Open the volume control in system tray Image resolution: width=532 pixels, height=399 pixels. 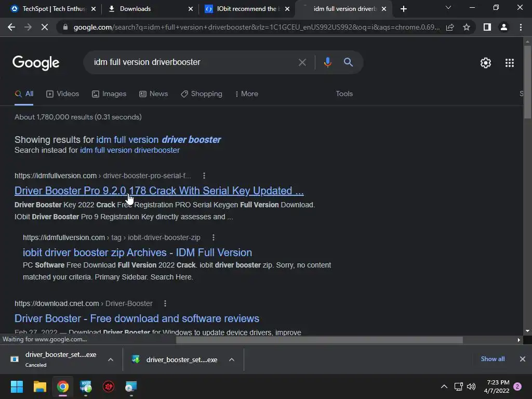point(471,387)
